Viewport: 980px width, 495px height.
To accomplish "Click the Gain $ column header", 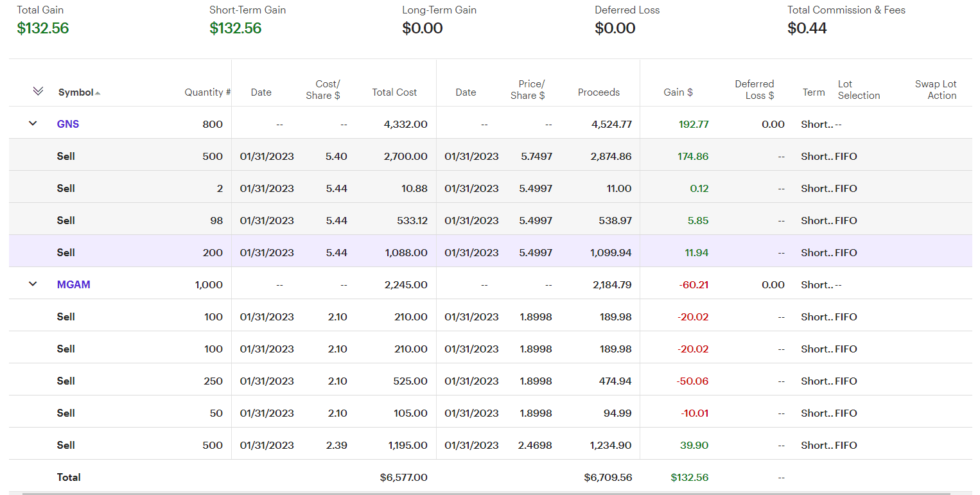I will tap(678, 92).
